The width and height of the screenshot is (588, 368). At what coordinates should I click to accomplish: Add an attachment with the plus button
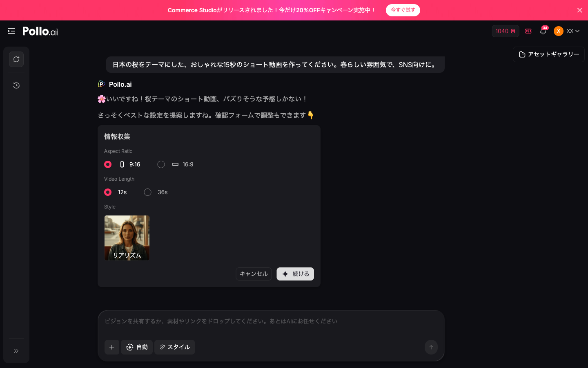(112, 347)
